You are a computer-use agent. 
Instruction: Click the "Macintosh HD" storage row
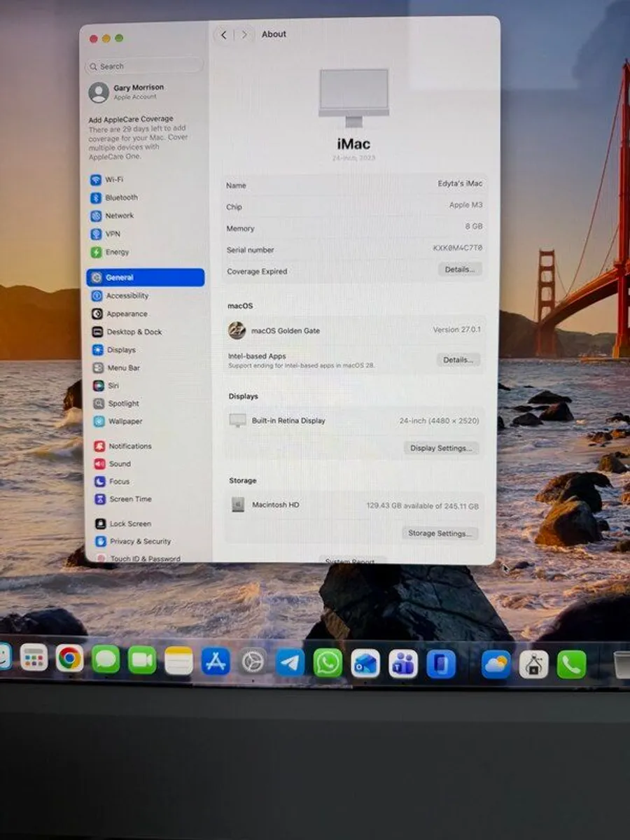point(353,505)
